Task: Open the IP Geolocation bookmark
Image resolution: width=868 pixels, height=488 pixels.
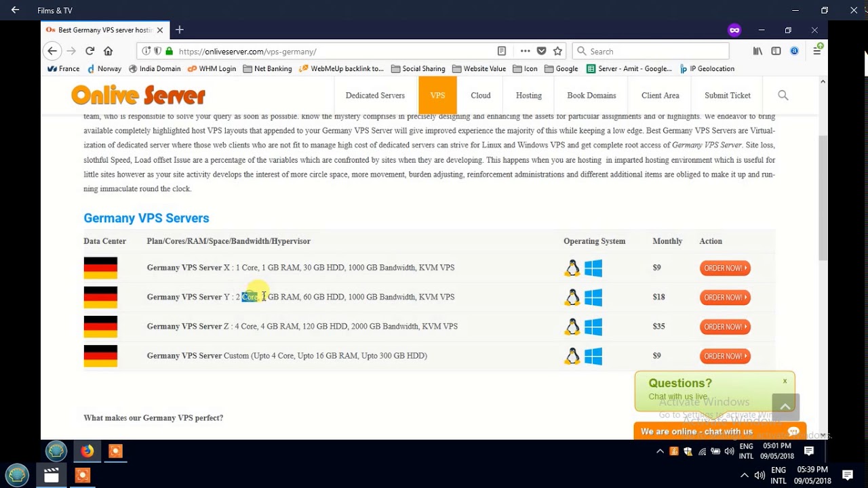Action: tap(706, 68)
